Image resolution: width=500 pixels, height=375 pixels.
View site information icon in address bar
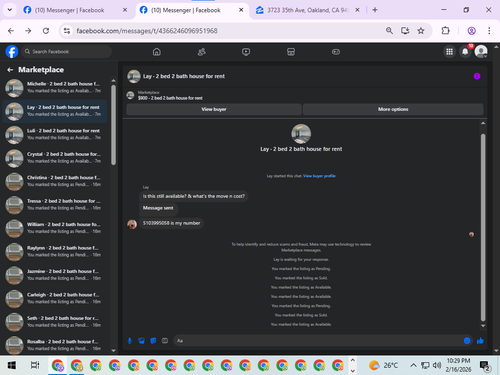[67, 31]
